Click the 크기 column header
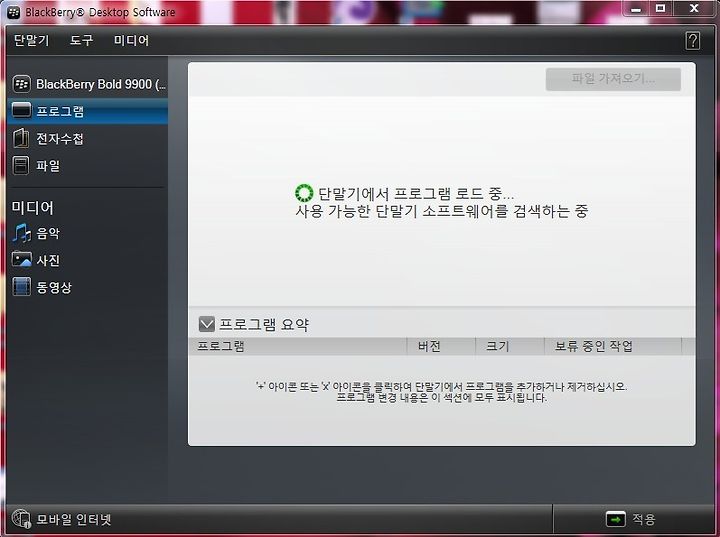Image resolution: width=720 pixels, height=537 pixels. pos(510,346)
